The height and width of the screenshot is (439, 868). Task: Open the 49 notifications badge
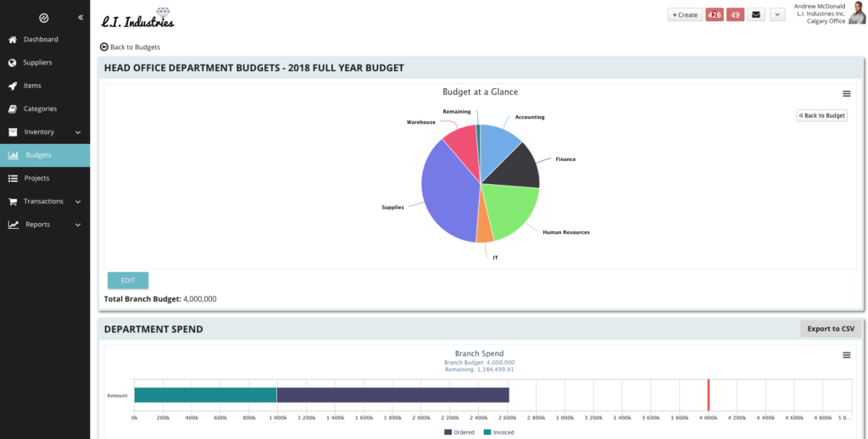pos(735,15)
